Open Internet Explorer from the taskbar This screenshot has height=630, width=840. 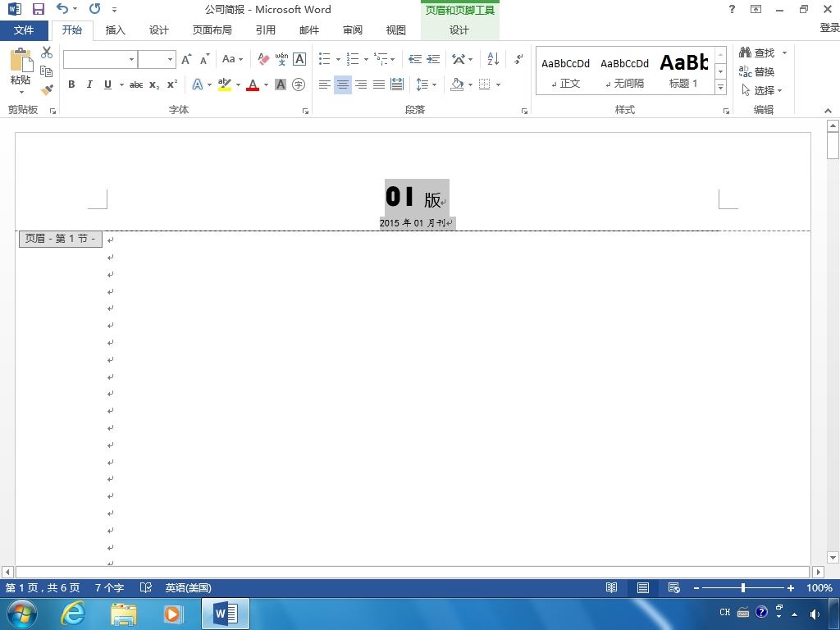(72, 614)
